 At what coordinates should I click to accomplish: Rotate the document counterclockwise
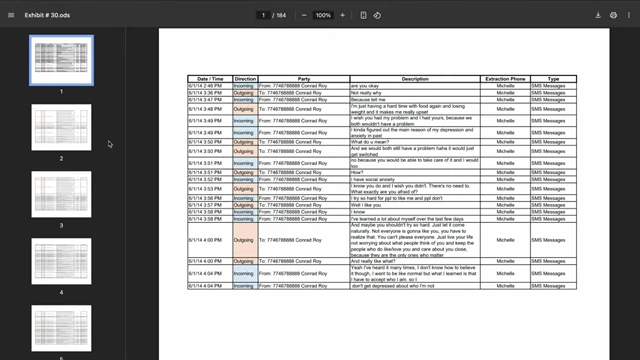tap(377, 15)
